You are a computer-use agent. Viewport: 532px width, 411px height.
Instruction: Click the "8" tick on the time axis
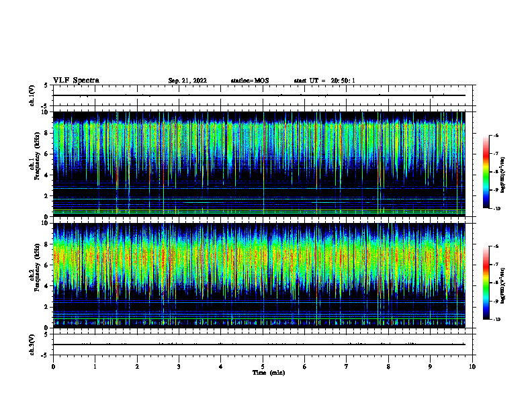click(388, 367)
